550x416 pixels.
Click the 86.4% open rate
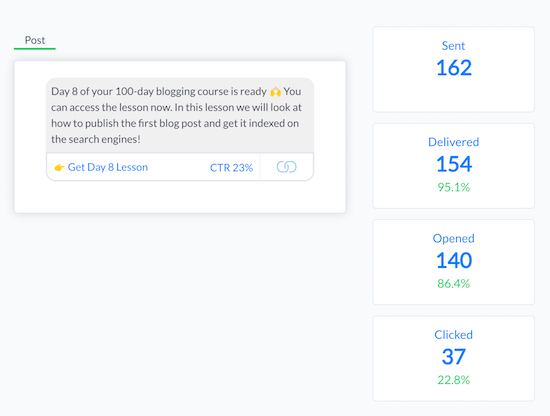coord(454,283)
